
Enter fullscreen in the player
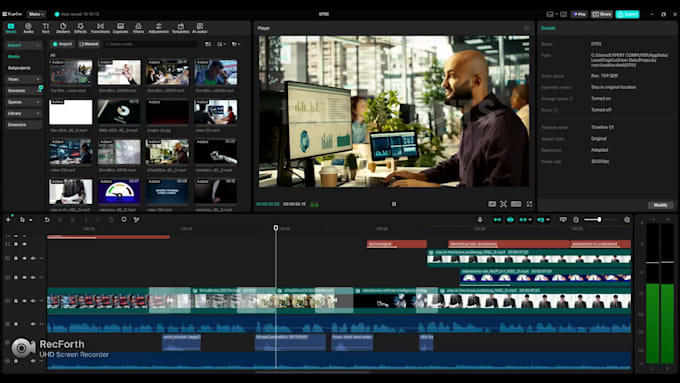coord(529,204)
